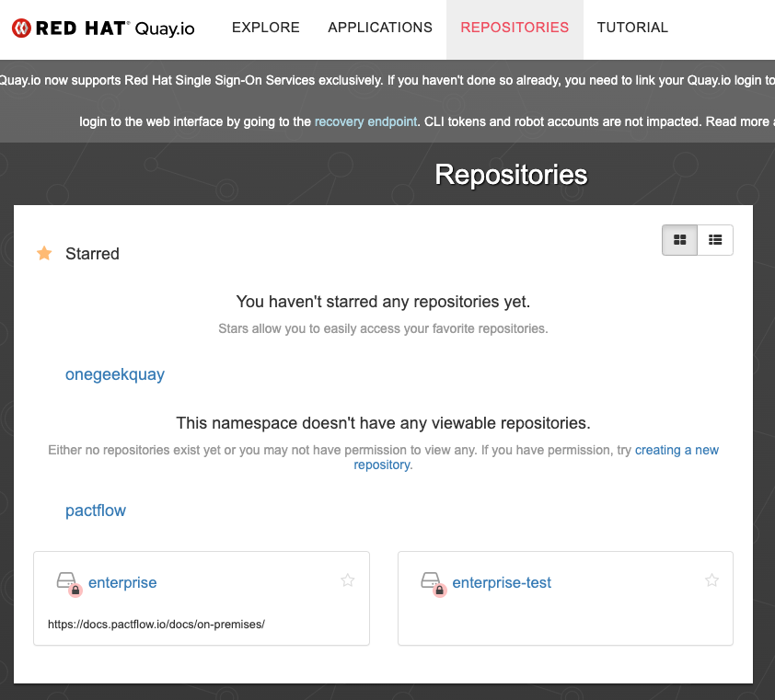Open the onegeekquay namespace
The width and height of the screenshot is (775, 700).
[x=114, y=374]
